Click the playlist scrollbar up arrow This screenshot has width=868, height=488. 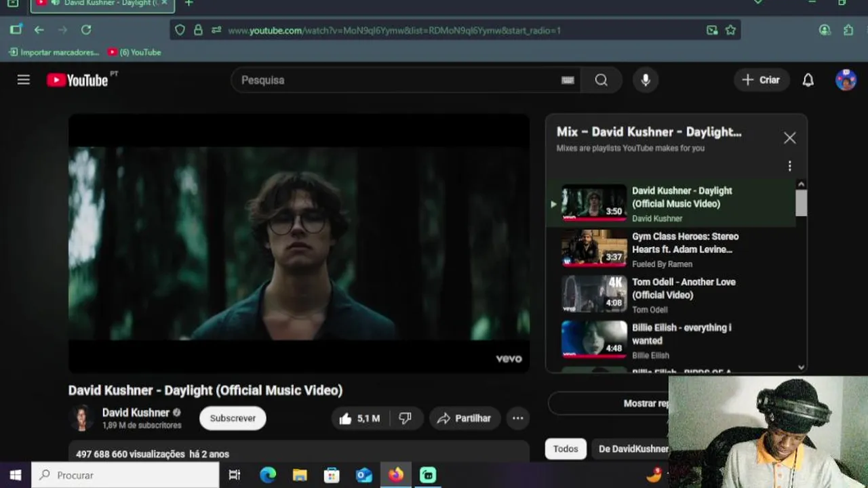801,184
